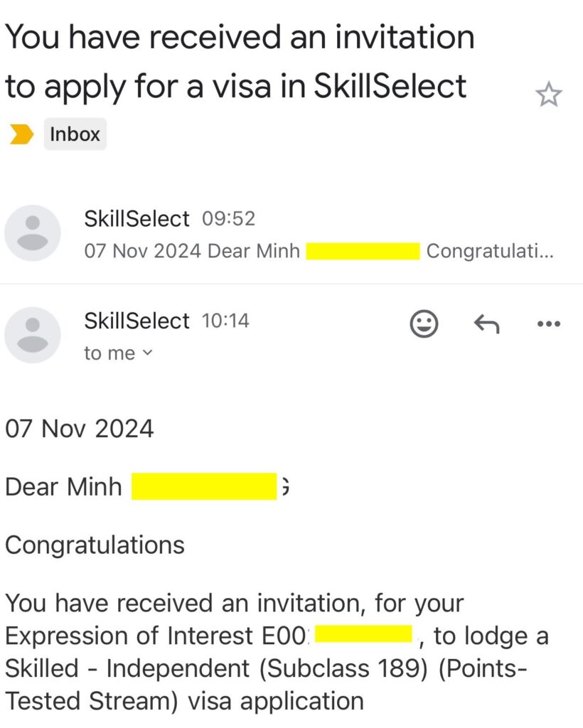Open sender avatar of 09:52 message
The width and height of the screenshot is (583, 728).
click(x=33, y=233)
